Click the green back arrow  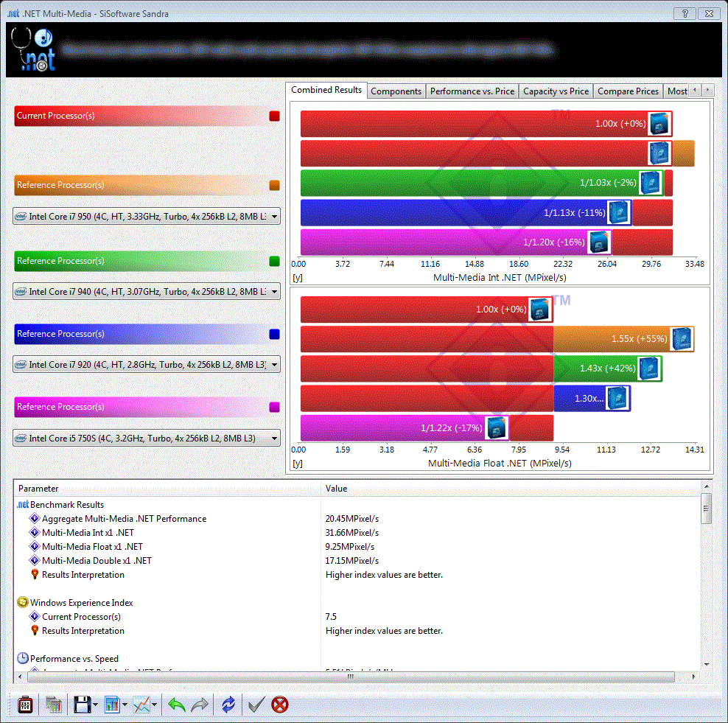tap(176, 705)
